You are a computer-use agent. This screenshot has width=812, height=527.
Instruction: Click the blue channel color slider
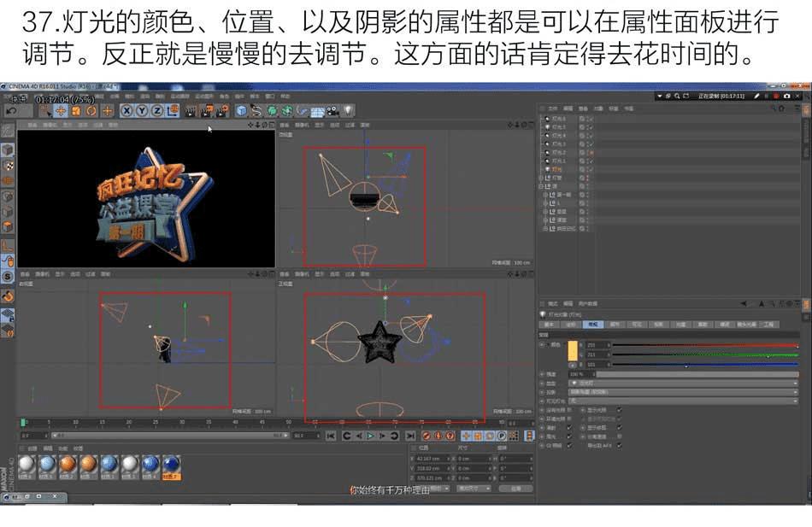pos(705,365)
